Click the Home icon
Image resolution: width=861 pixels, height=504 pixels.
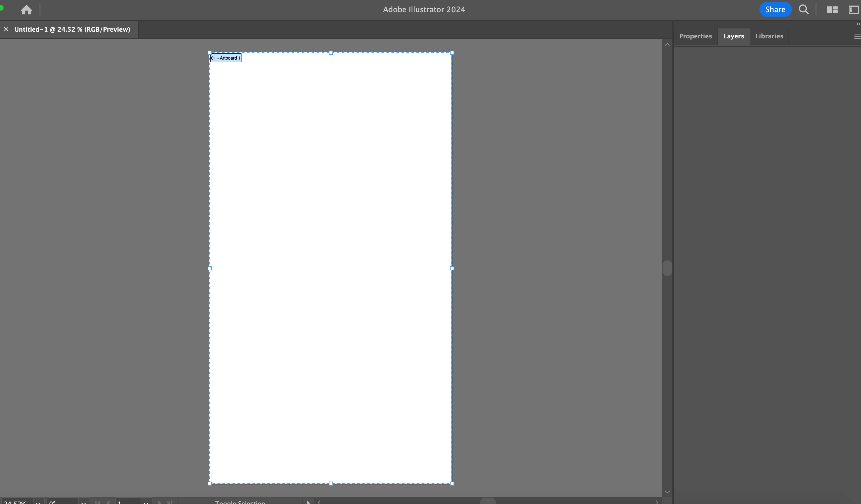[x=26, y=9]
